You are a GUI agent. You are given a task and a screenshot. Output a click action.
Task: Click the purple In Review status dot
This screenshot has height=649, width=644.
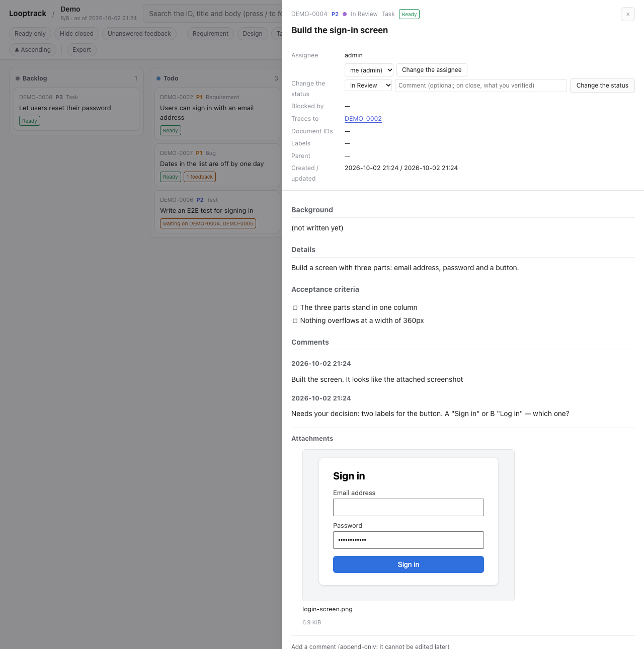[345, 14]
